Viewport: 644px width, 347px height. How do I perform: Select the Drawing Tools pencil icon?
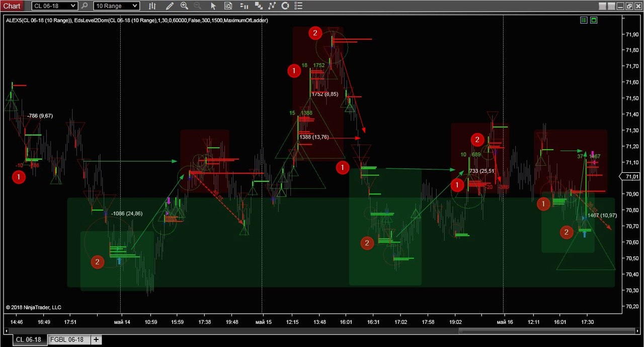click(170, 6)
